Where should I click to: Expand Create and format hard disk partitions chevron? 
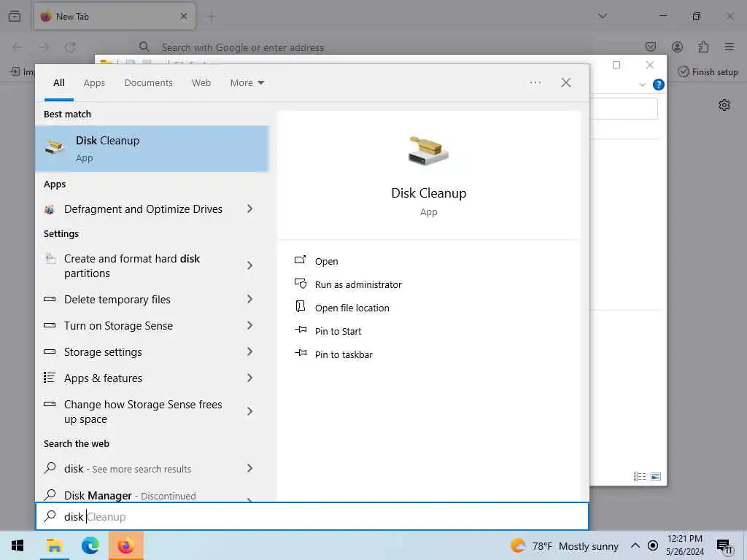(x=249, y=265)
